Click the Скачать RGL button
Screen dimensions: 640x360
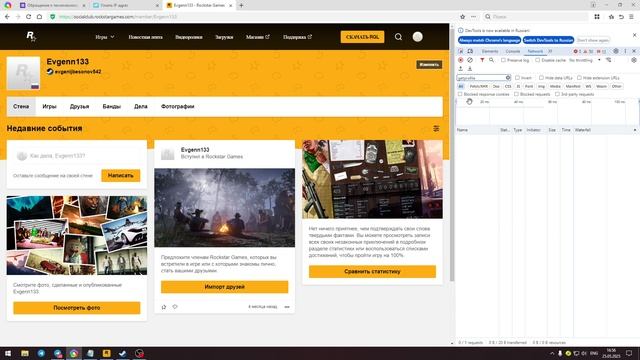[x=362, y=37]
